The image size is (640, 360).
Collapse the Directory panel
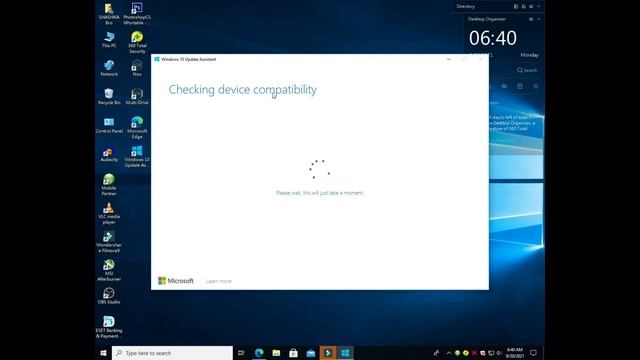(538, 7)
